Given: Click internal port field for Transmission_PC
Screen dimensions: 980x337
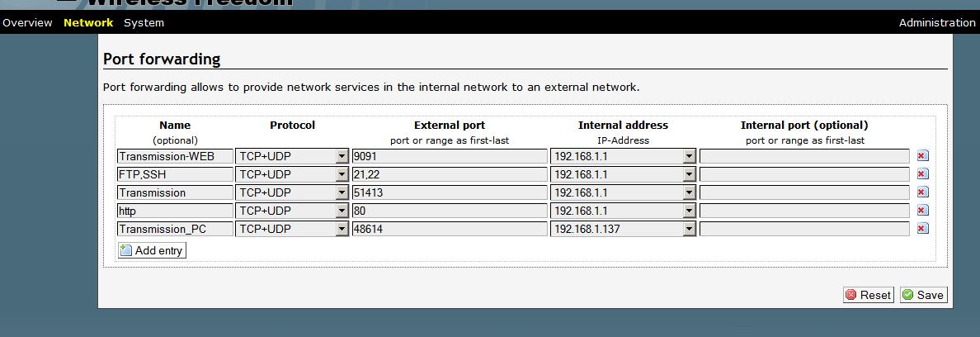Looking at the screenshot, I should 804,229.
